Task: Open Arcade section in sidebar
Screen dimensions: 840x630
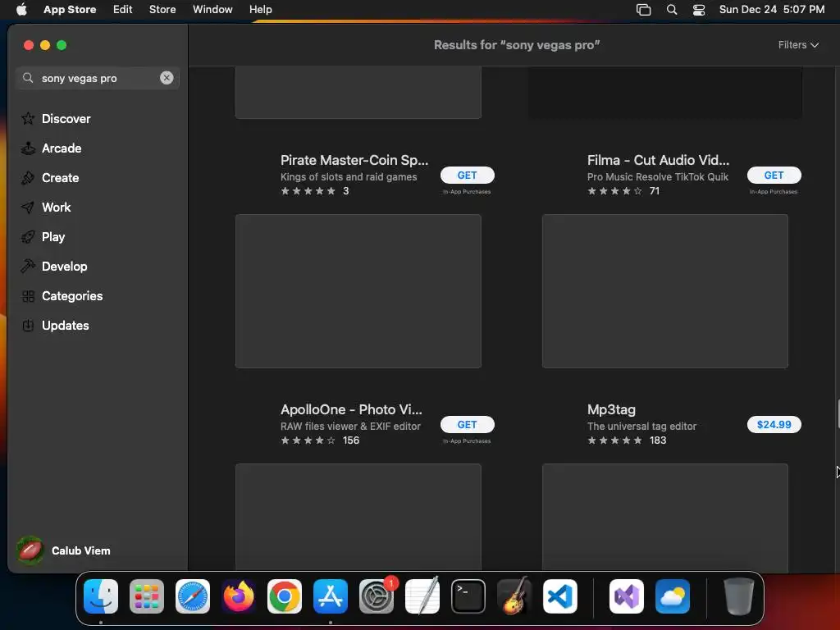Action: (61, 148)
